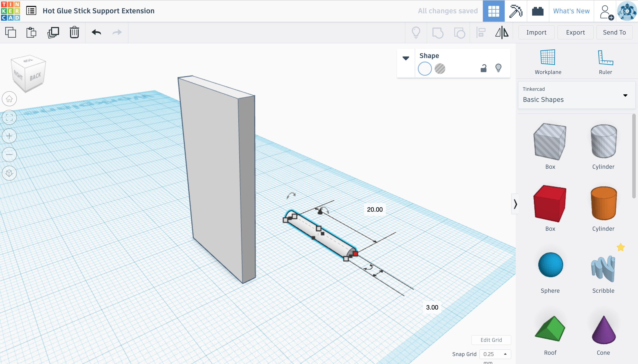Toggle hole shape radio button
The image size is (638, 364).
click(x=440, y=68)
